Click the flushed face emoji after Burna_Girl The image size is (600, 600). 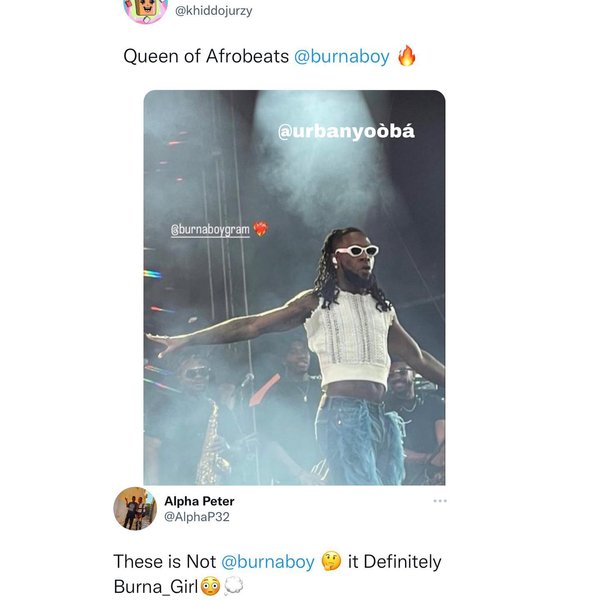coord(210,587)
